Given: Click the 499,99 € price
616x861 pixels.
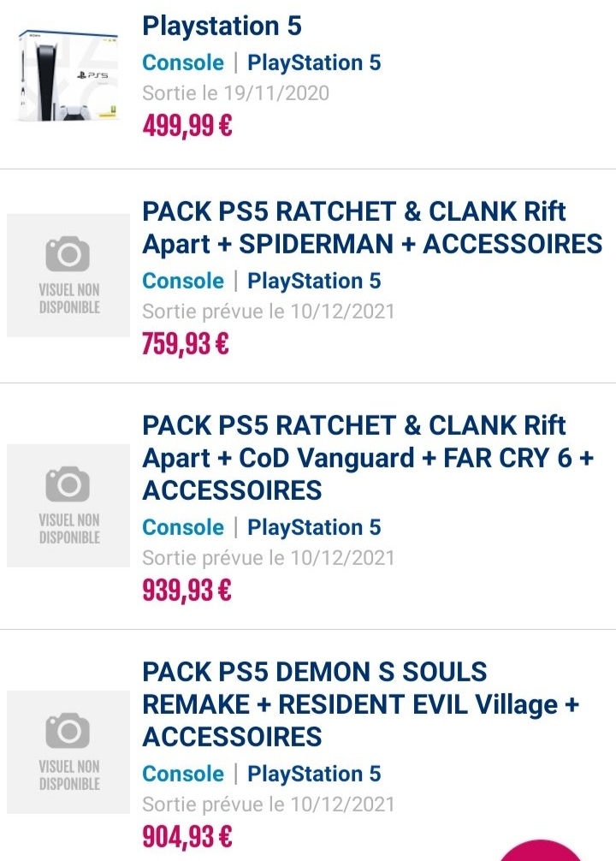Looking at the screenshot, I should click(187, 125).
